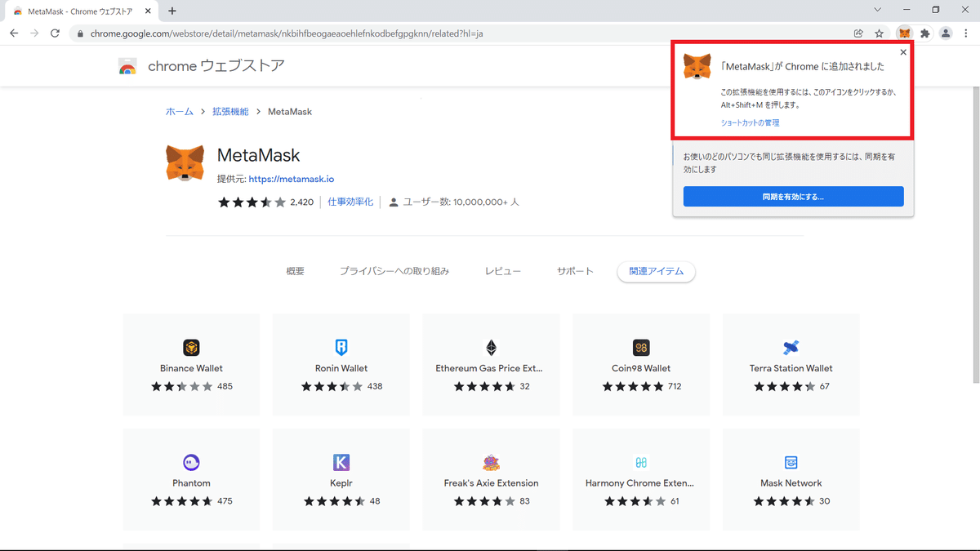
Task: Select the 関連アイテム tab
Action: pyautogui.click(x=657, y=271)
